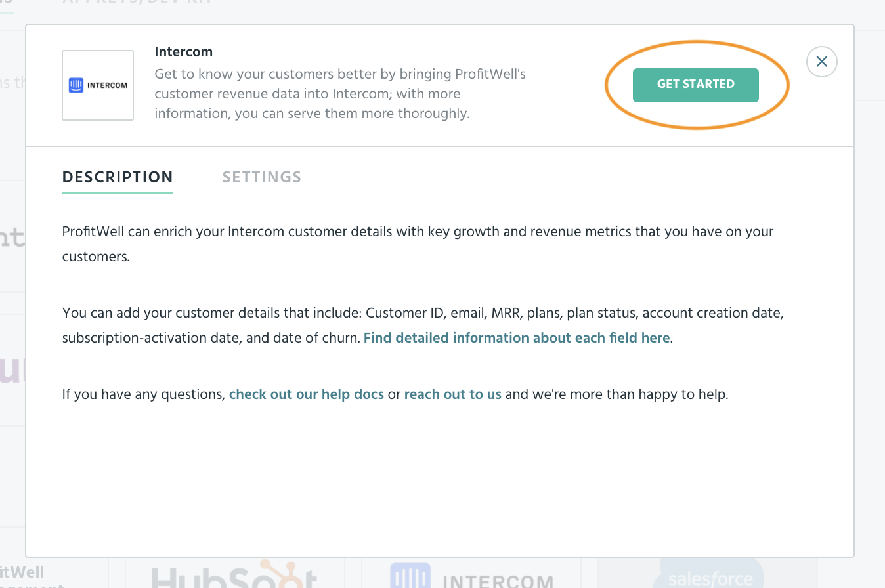The image size is (885, 588).
Task: Select the DESCRIPTION tab
Action: 118,177
